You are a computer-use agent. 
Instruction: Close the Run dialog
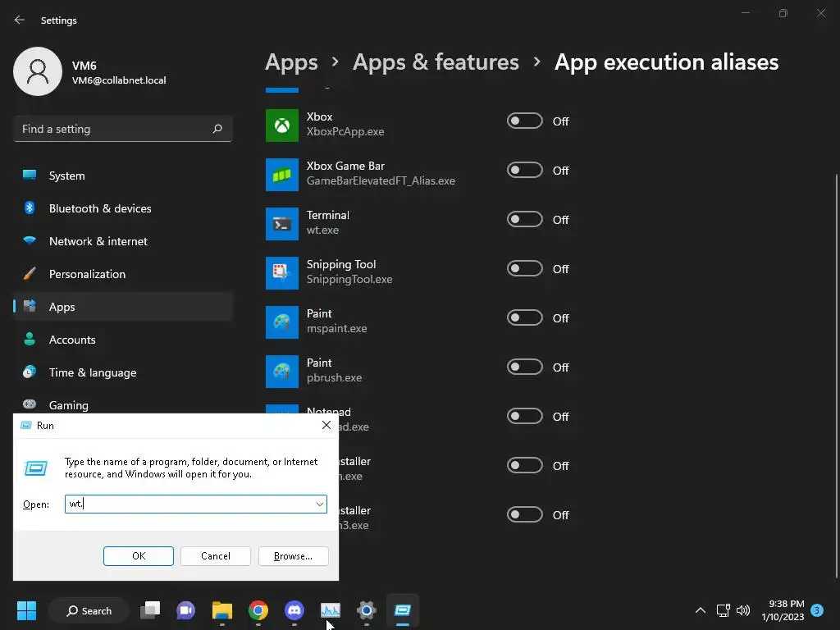[x=326, y=425]
